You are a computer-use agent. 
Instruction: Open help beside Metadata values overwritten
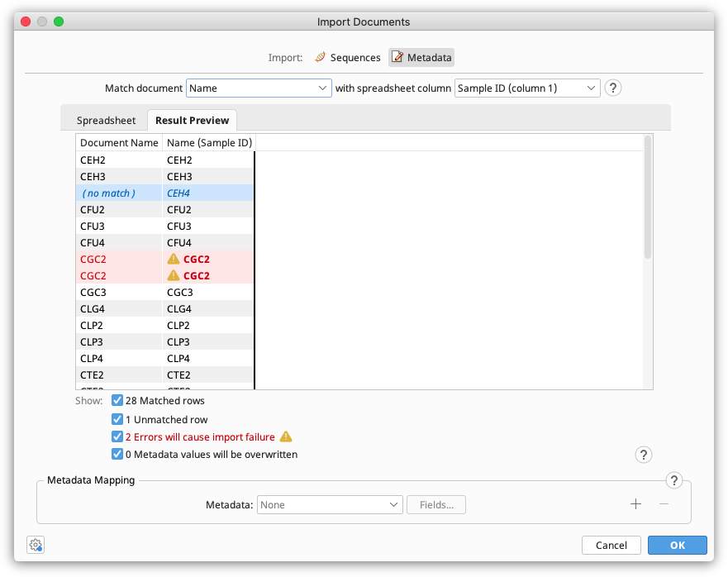(644, 455)
